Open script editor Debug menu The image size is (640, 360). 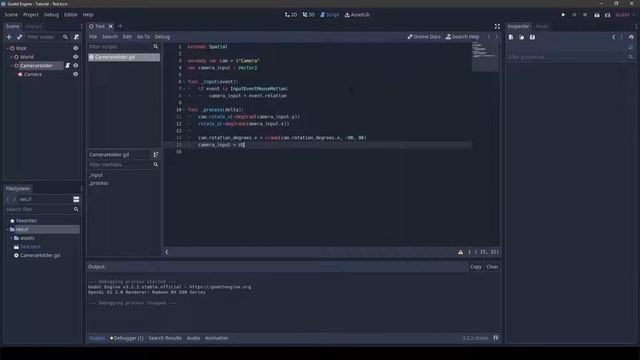click(162, 37)
